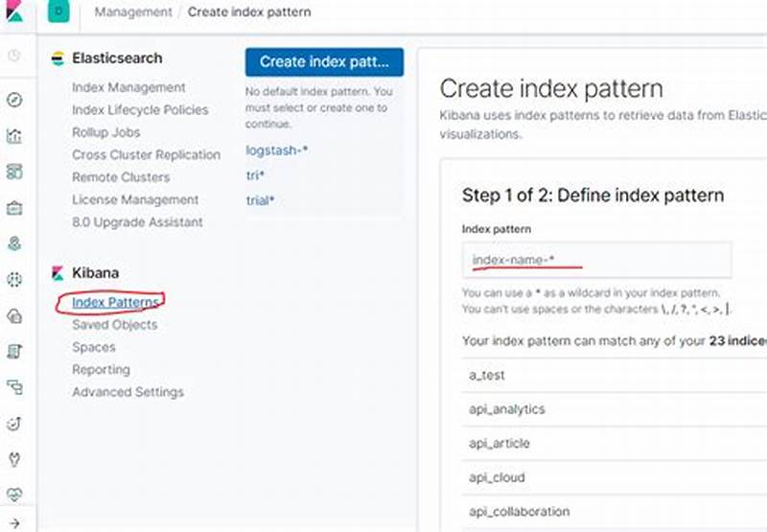The height and width of the screenshot is (532, 767).
Task: Open Index Patterns under Kibana
Action: 115,303
